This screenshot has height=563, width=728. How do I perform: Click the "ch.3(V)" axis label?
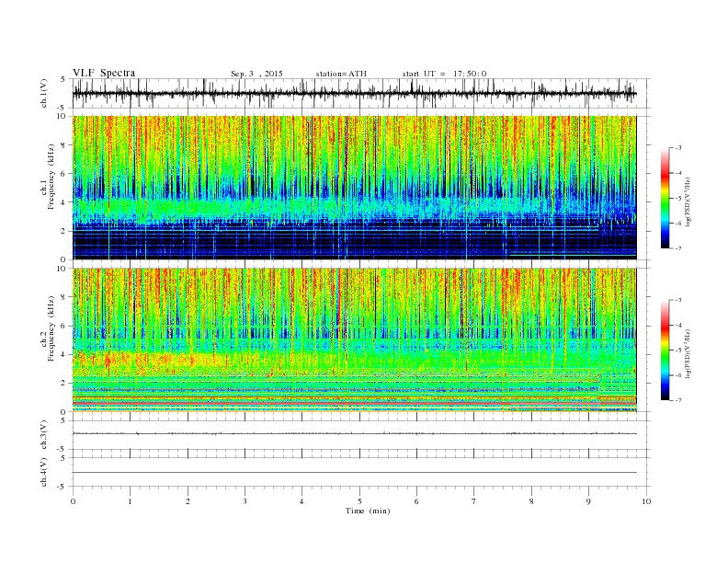pyautogui.click(x=43, y=435)
